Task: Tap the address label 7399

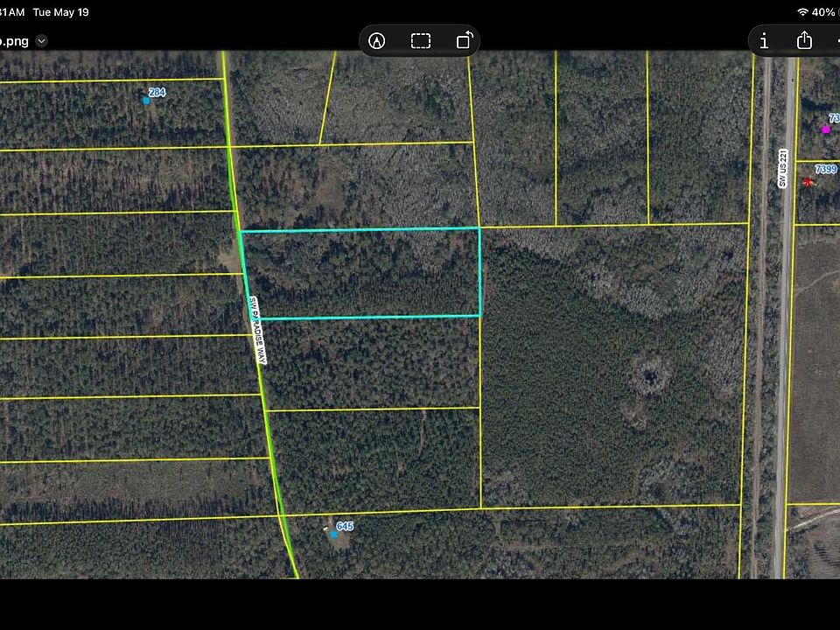Action: (x=825, y=169)
